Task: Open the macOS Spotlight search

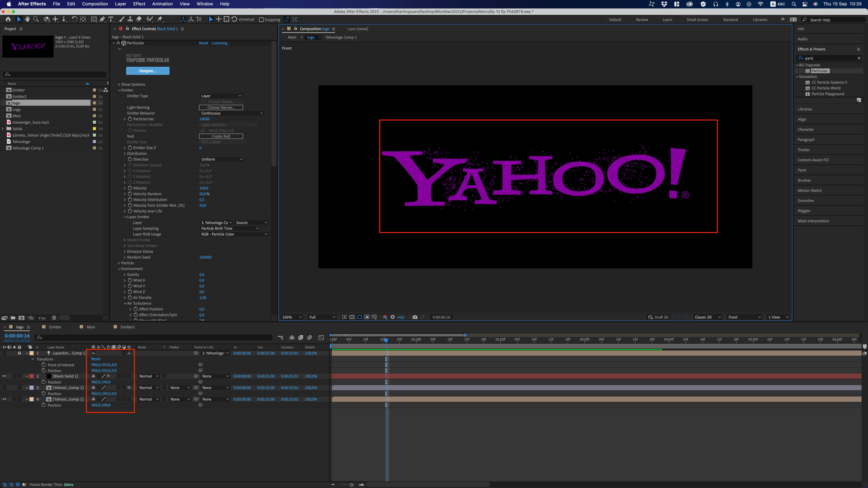Action: (x=794, y=4)
